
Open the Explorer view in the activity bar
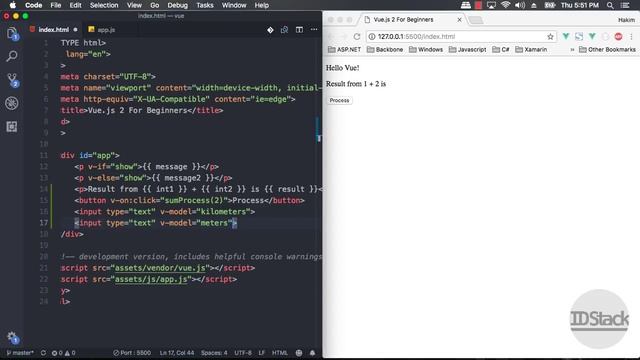(x=12, y=33)
